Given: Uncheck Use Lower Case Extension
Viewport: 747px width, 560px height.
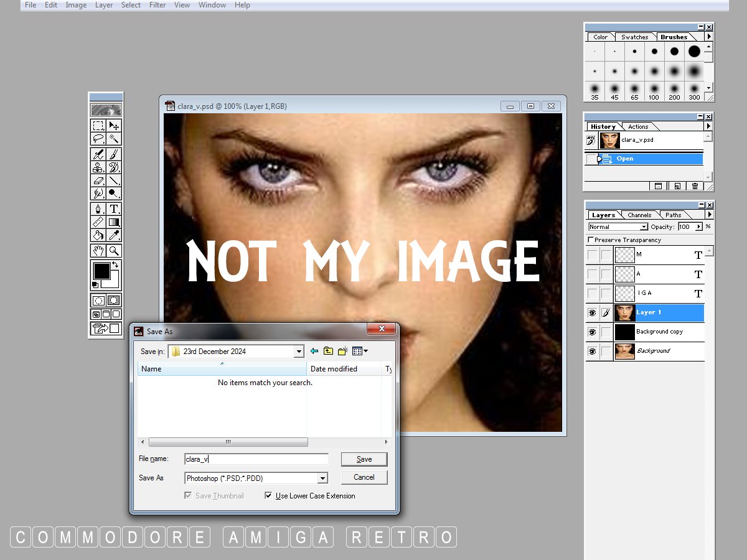Looking at the screenshot, I should [269, 496].
